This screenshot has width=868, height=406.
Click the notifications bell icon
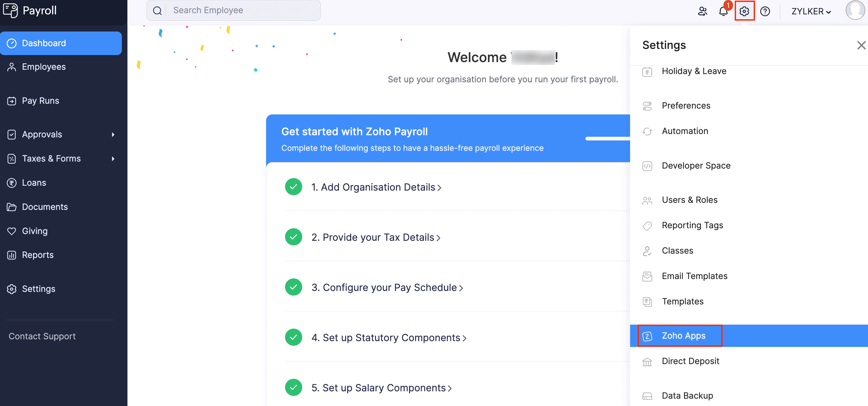pos(723,11)
